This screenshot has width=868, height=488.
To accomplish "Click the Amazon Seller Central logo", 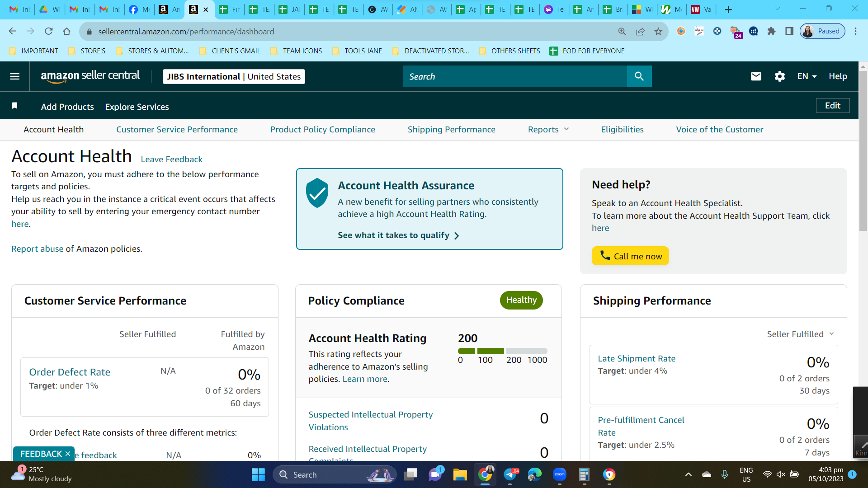I will coord(90,76).
